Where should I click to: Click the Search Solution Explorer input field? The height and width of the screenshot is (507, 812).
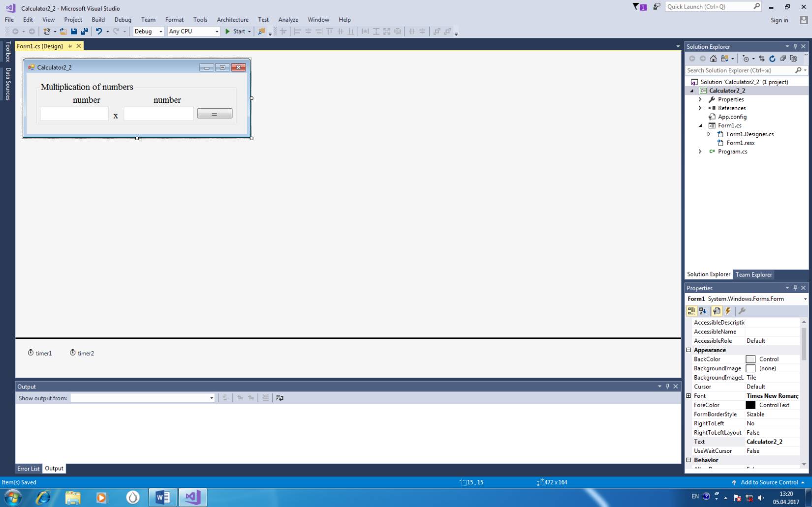tap(740, 70)
